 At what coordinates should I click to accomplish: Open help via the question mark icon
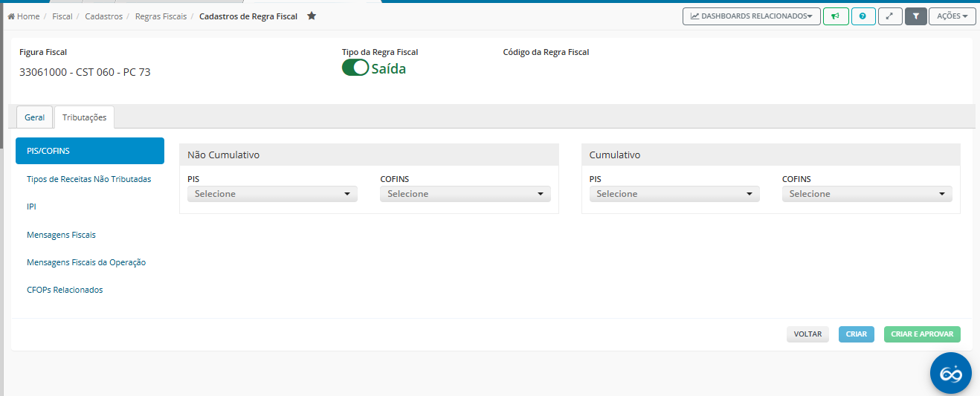(863, 16)
